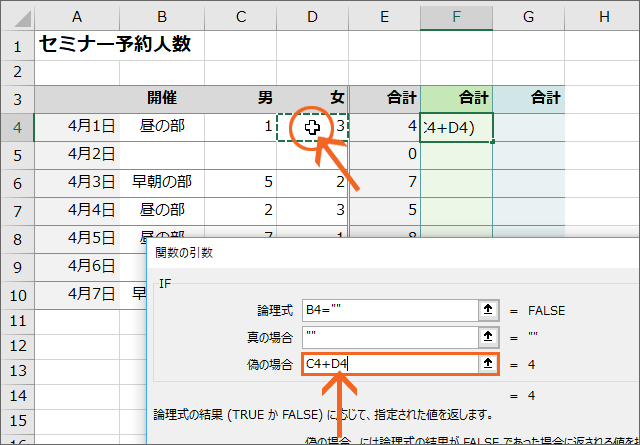Select column D header

coord(312,17)
